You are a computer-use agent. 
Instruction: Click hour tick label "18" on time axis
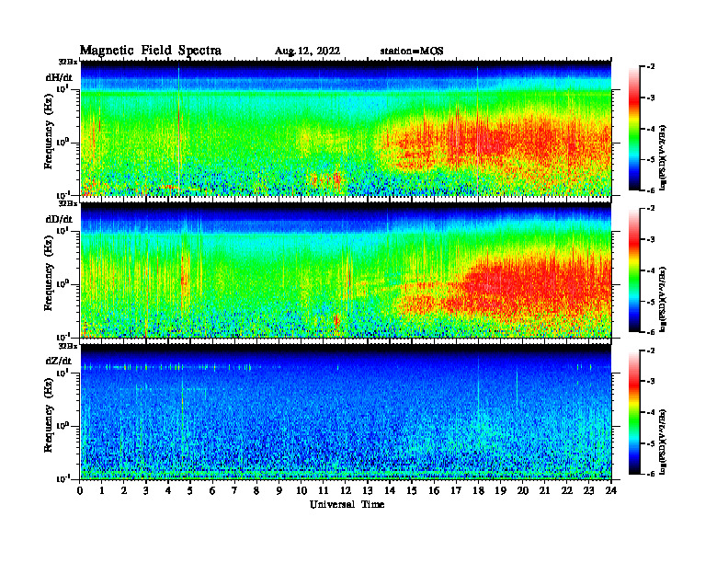pyautogui.click(x=478, y=491)
